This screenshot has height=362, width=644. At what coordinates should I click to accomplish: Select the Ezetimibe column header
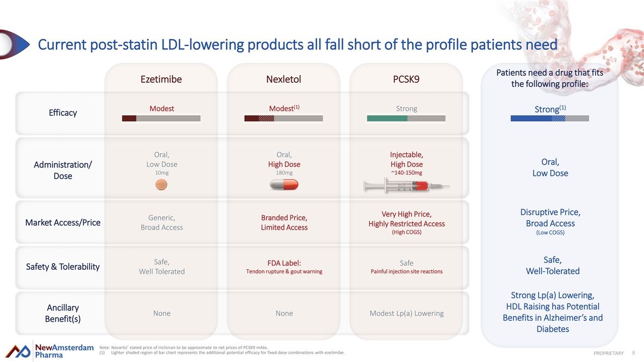(x=161, y=79)
